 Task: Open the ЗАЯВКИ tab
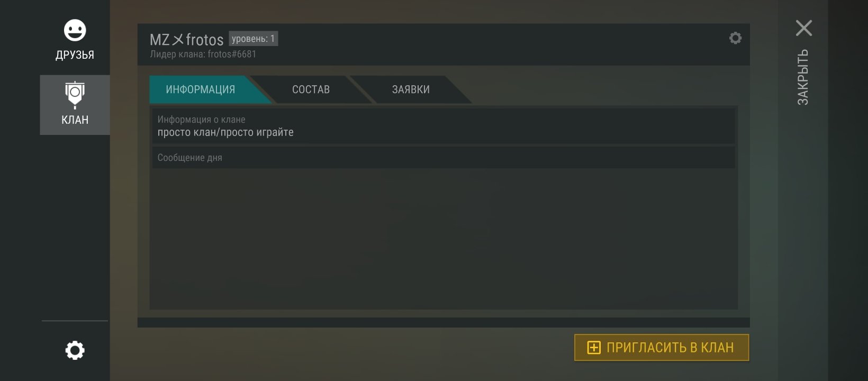pos(411,89)
